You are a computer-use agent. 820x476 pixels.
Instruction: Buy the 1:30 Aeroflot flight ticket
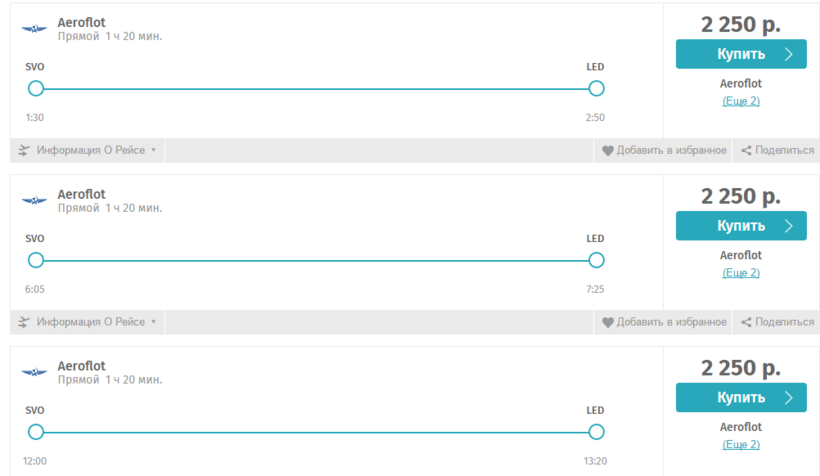point(741,54)
